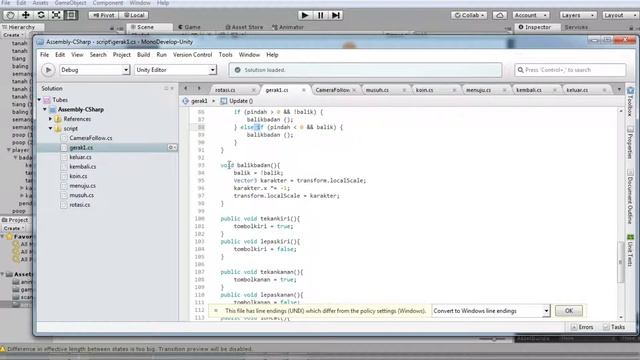
Task: Confirm line endings with OK button
Action: coord(569,311)
